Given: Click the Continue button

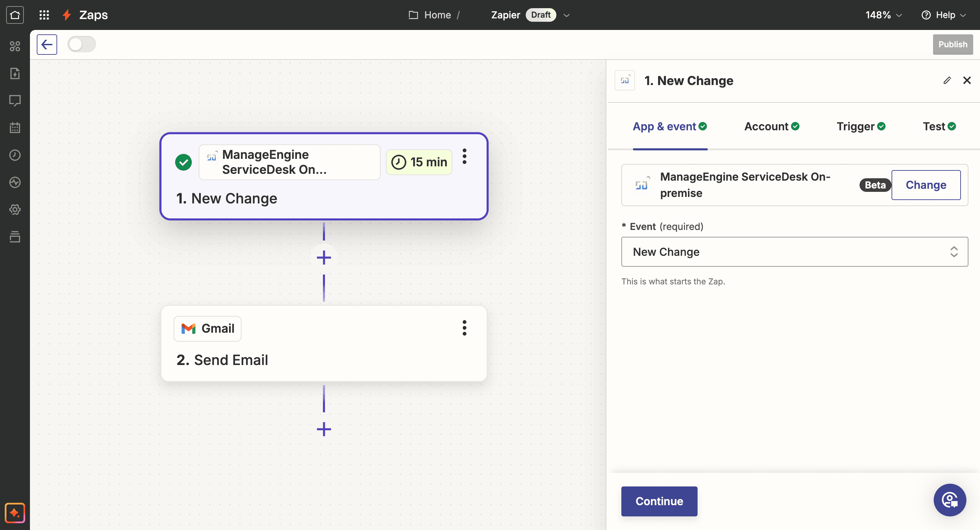Looking at the screenshot, I should 659,501.
